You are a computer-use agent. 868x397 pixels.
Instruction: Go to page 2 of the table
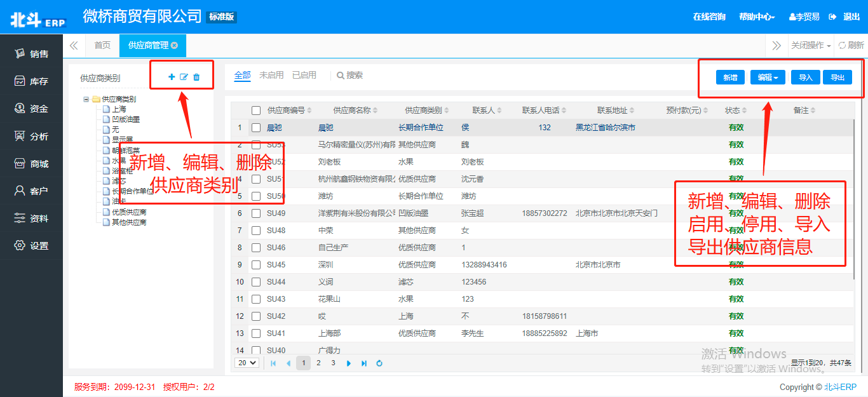pos(319,363)
